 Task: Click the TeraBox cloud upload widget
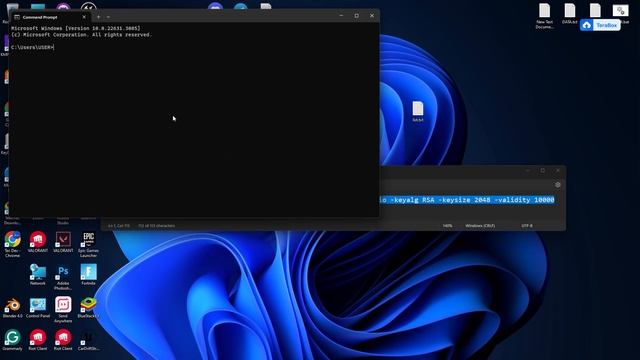(600, 25)
